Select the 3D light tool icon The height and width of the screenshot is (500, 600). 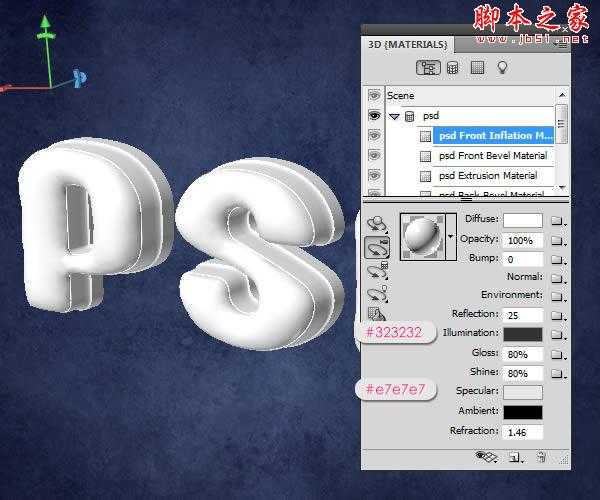coord(377,294)
